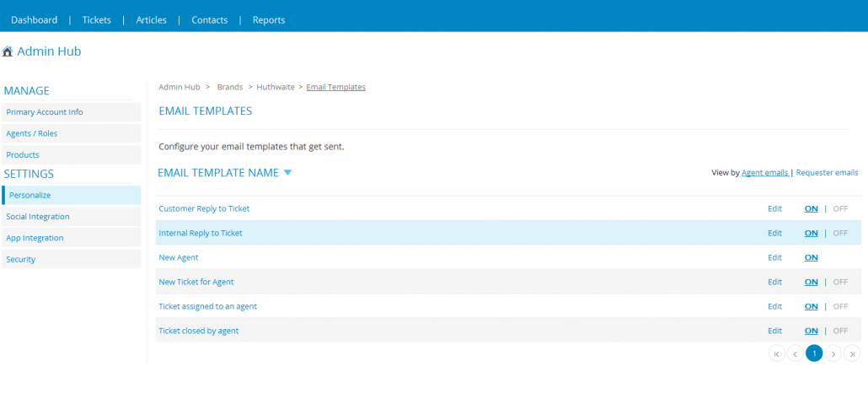View by Agent emails
Viewport: 868px width, 394px height.
tap(765, 173)
